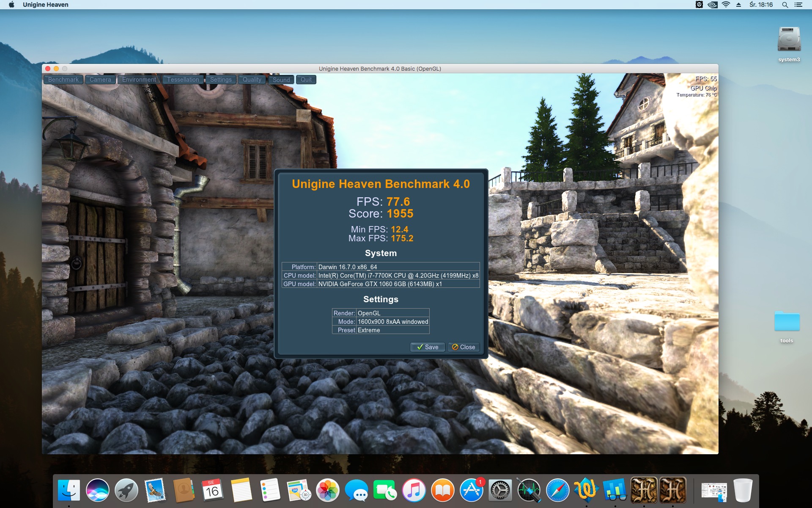Open the system3 drive icon on desktop
The width and height of the screenshot is (812, 508).
click(789, 41)
